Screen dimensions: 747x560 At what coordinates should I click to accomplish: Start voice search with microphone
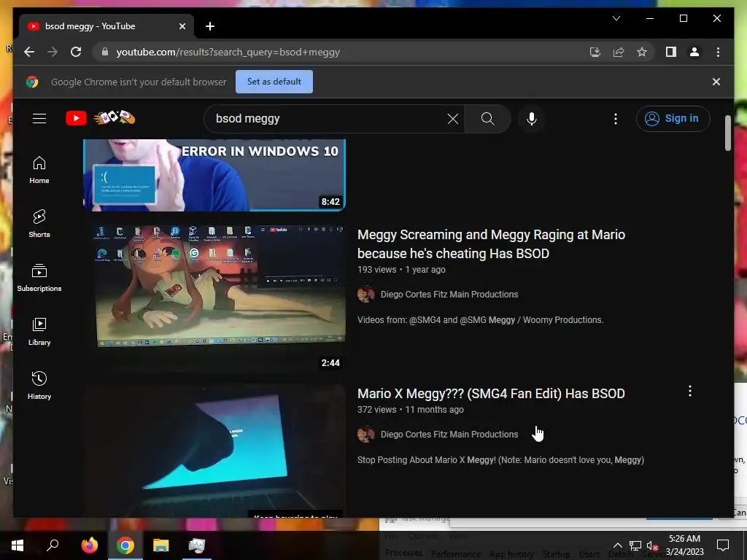click(x=532, y=119)
